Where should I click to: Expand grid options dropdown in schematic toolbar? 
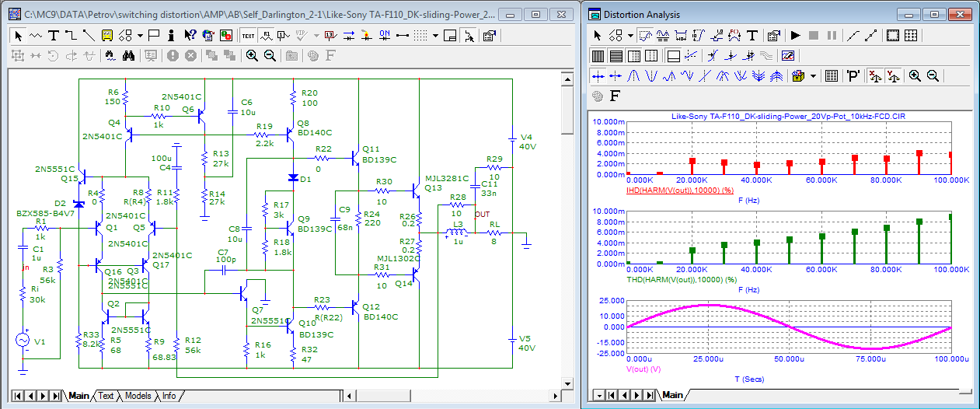[436, 35]
